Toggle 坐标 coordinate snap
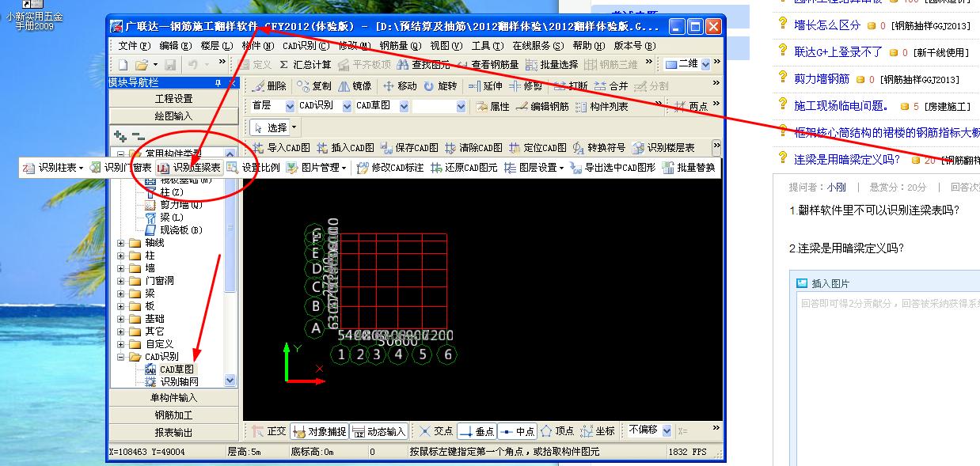The image size is (980, 466). tap(598, 431)
